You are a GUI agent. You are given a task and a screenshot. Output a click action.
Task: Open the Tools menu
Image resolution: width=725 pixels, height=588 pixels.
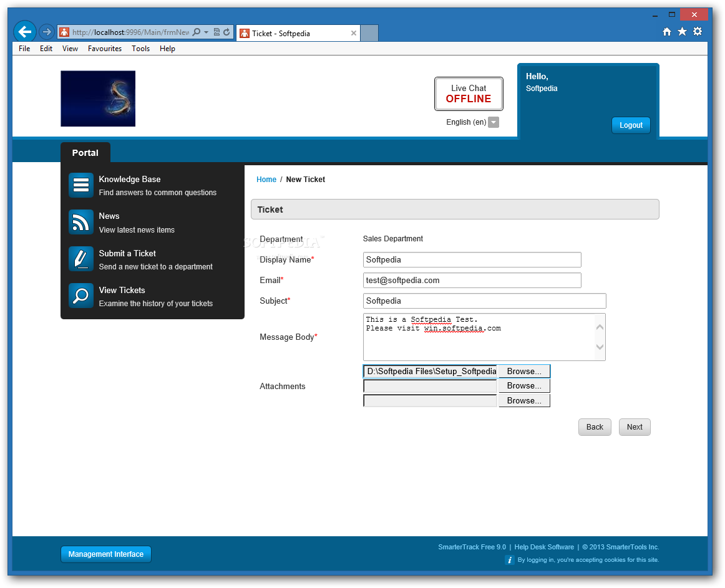click(140, 49)
